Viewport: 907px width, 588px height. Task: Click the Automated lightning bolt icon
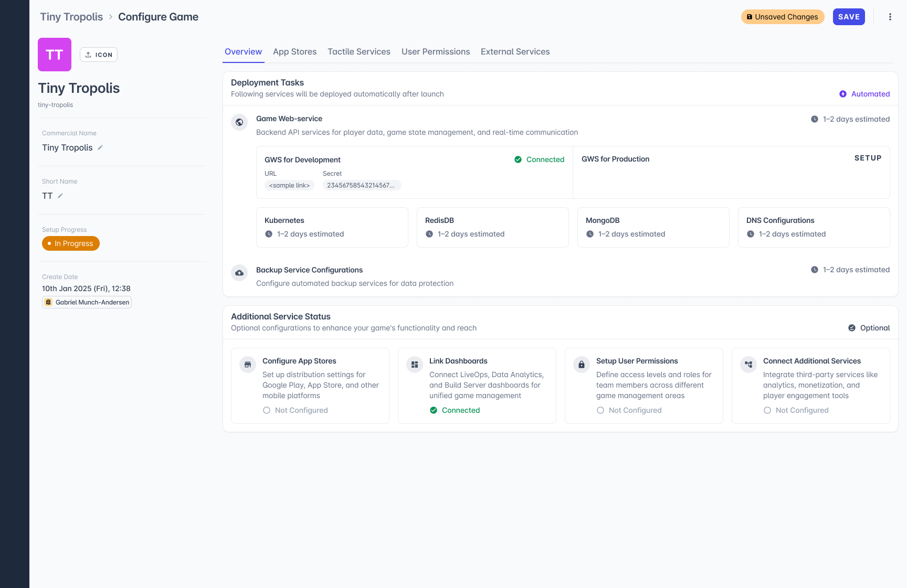[x=843, y=94]
